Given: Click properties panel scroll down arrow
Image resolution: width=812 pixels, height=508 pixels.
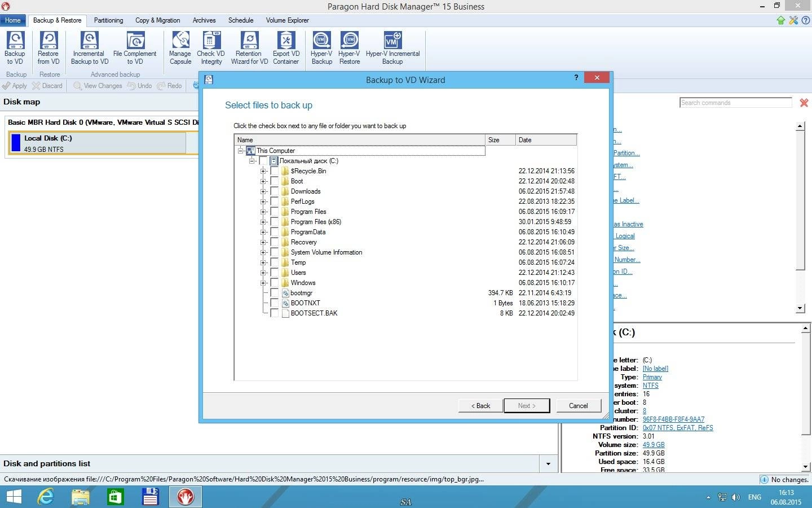Looking at the screenshot, I should coord(806,467).
